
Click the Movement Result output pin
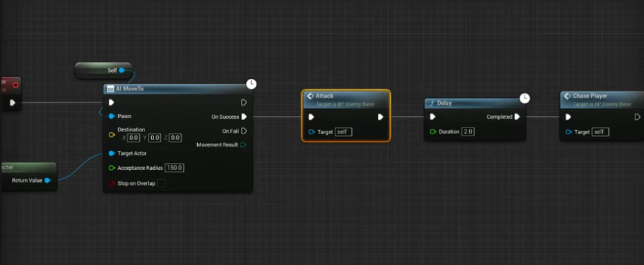click(243, 145)
